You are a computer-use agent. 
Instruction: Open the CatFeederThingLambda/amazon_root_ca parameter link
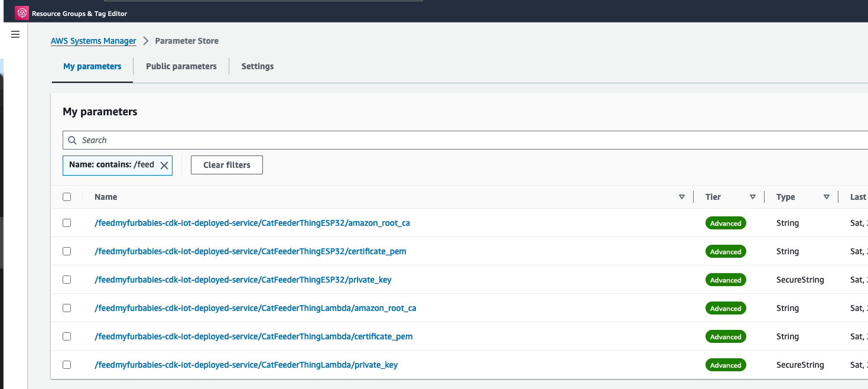pyautogui.click(x=255, y=308)
